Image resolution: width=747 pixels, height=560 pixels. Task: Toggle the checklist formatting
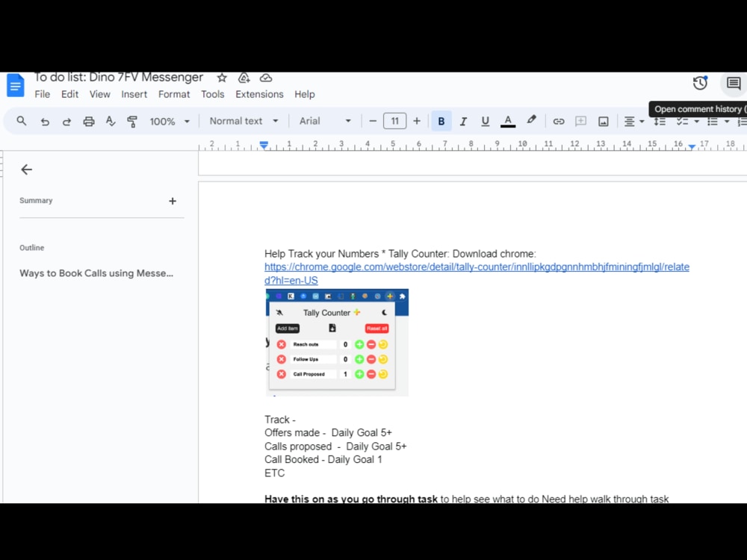tap(683, 122)
